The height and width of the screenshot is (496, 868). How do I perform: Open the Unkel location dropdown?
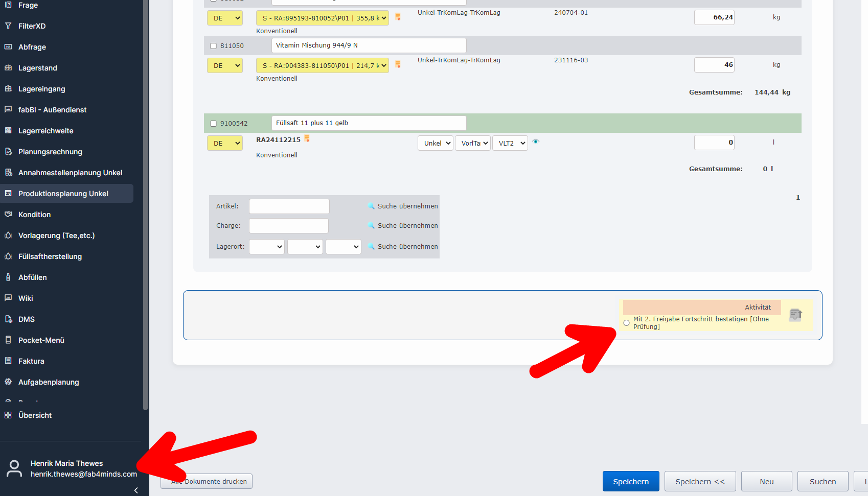click(436, 143)
